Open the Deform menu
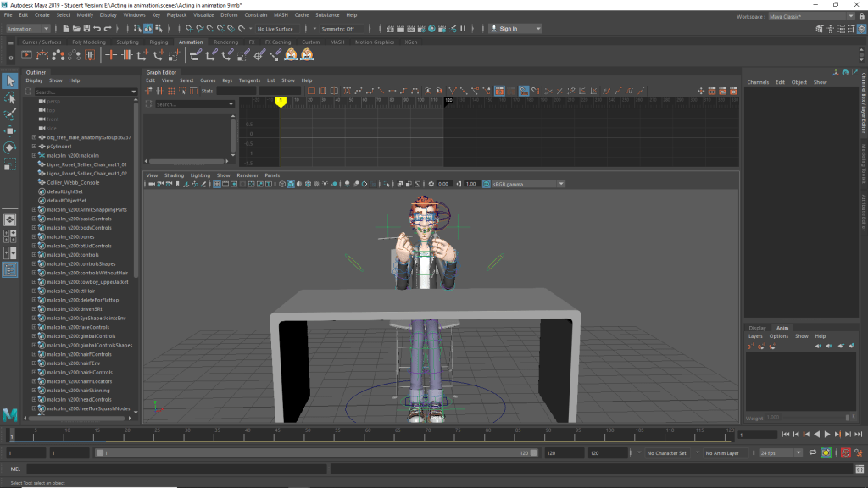This screenshot has height=488, width=868. 229,15
